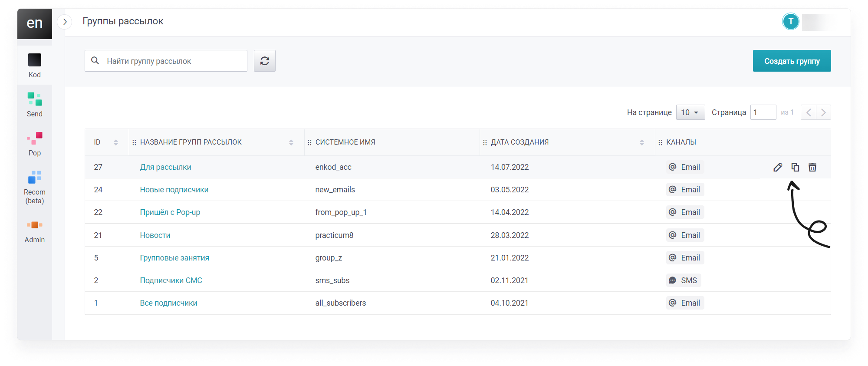The image size is (868, 366).
Task: Click drag handle of 'Название групп рассылок' column
Action: click(134, 142)
